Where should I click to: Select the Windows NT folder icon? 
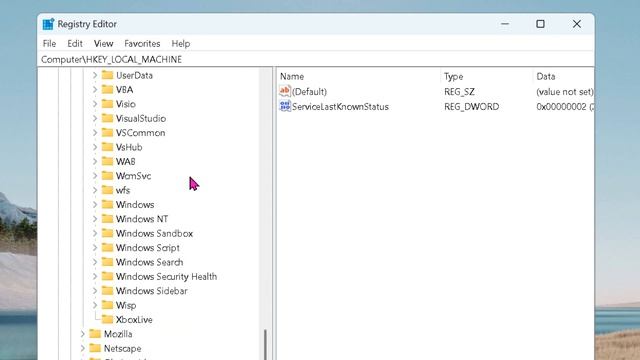[x=107, y=219]
